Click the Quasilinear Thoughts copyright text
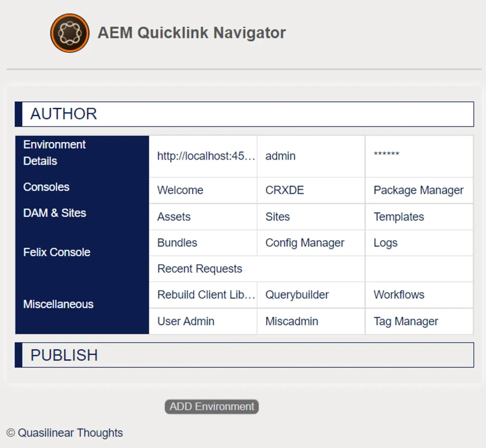This screenshot has width=486, height=448. click(64, 433)
